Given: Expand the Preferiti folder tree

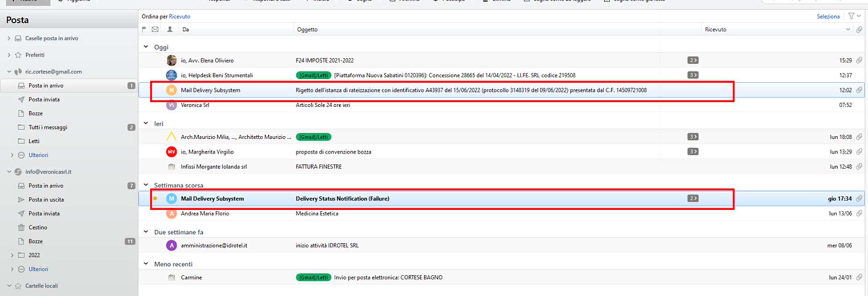Looking at the screenshot, I should tap(9, 55).
